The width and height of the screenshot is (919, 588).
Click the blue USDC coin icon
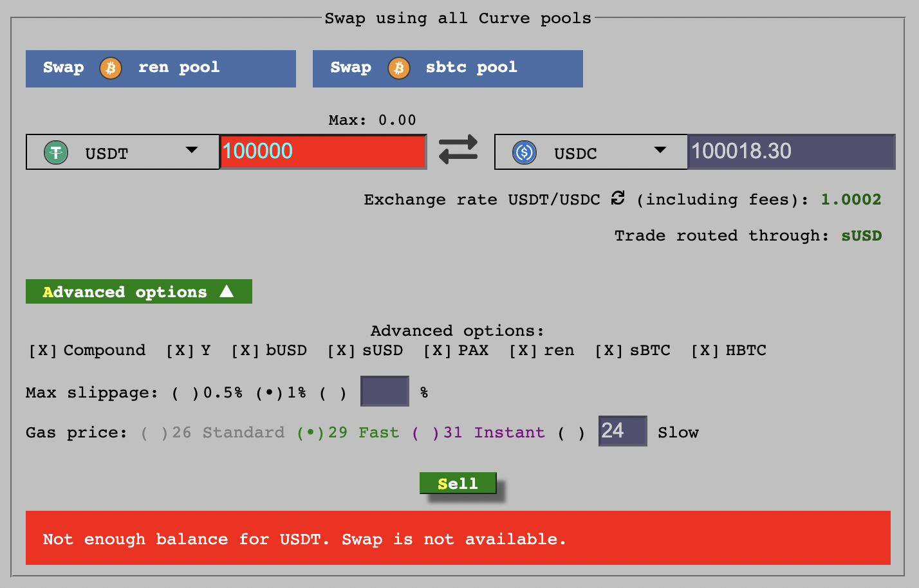tap(524, 152)
